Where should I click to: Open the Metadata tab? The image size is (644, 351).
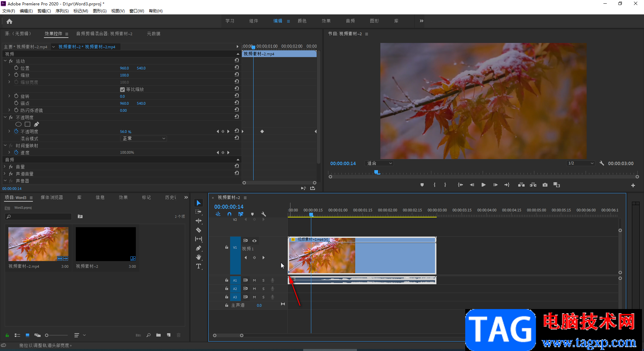tap(154, 34)
